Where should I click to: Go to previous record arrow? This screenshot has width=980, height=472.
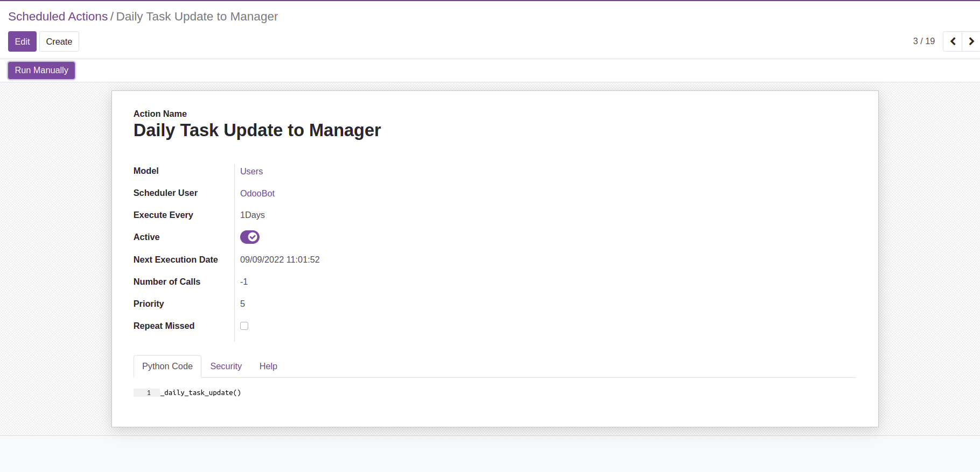coord(953,41)
